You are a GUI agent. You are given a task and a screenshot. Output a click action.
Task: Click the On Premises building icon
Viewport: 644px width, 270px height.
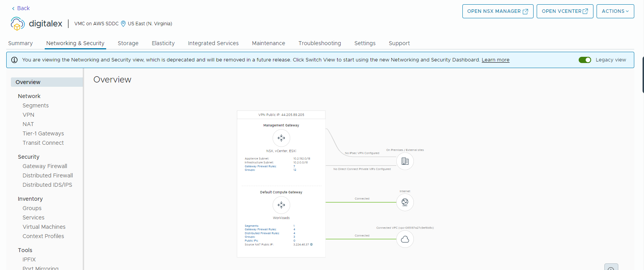point(405,161)
